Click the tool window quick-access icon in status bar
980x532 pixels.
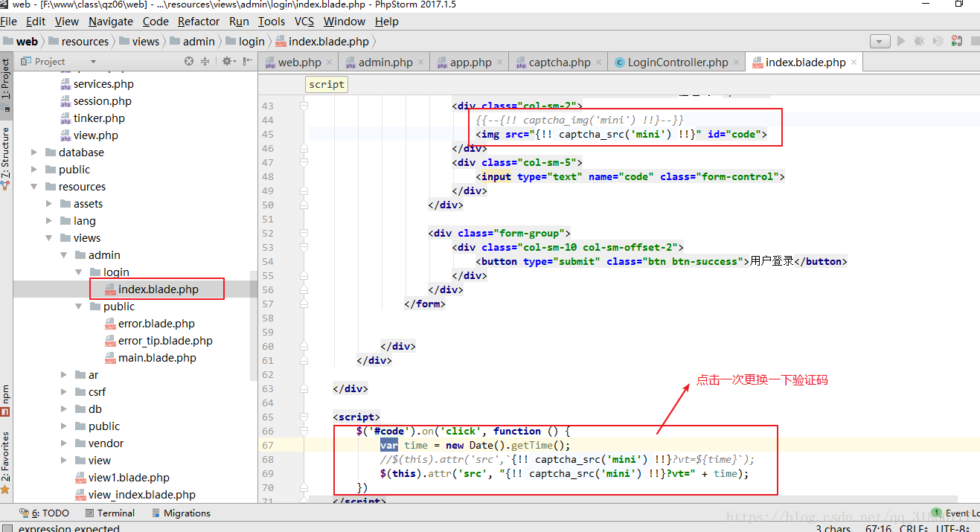click(7, 528)
